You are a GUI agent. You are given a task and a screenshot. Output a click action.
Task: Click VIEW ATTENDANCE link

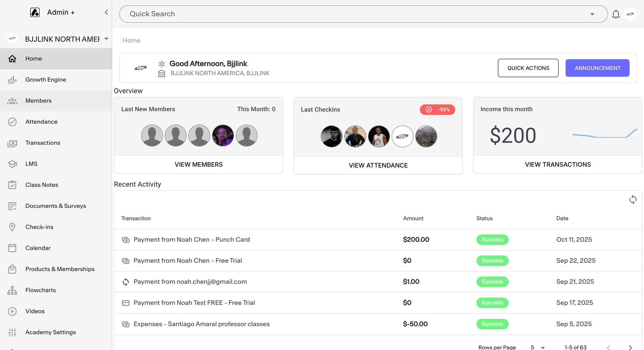[x=378, y=165]
